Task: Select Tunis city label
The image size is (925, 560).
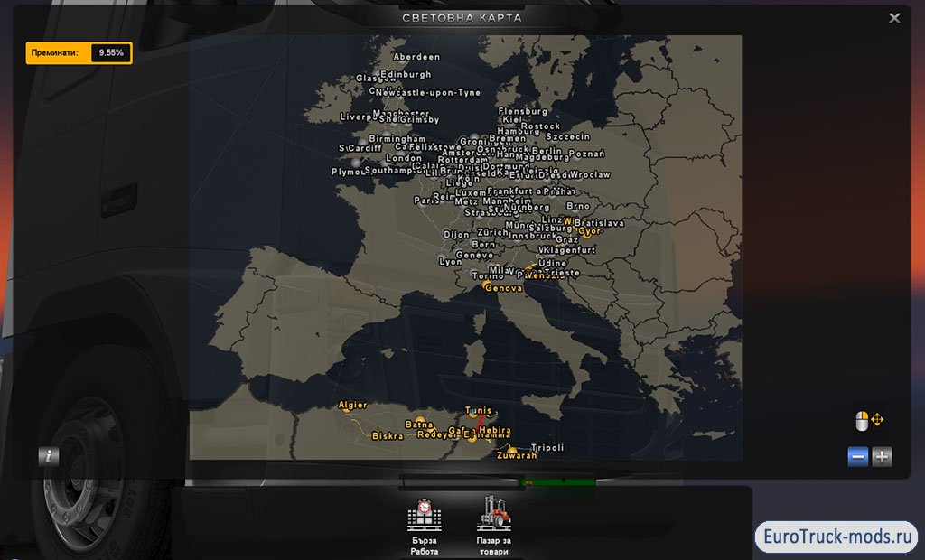Action: point(478,410)
